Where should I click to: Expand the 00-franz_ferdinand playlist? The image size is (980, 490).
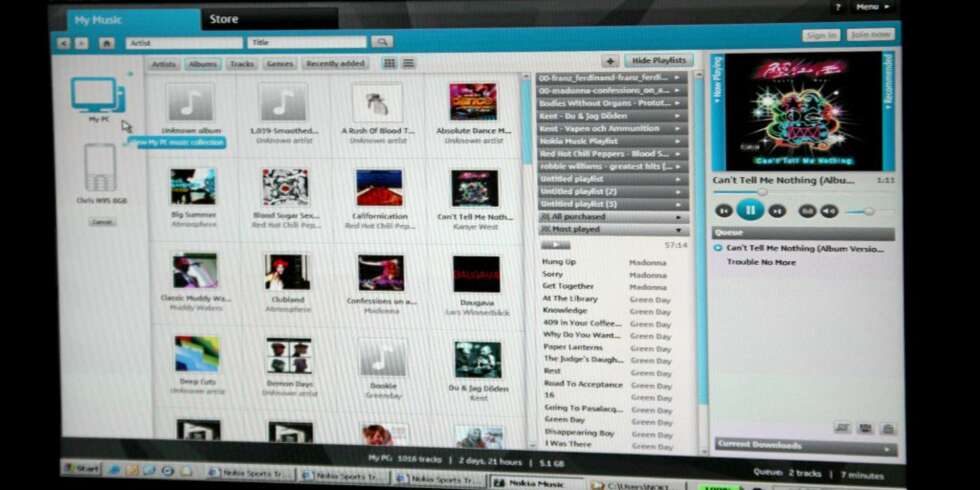612,78
